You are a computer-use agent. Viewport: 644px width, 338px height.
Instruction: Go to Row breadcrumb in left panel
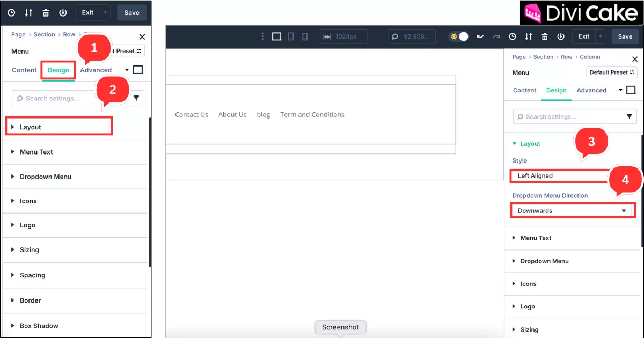click(x=69, y=34)
